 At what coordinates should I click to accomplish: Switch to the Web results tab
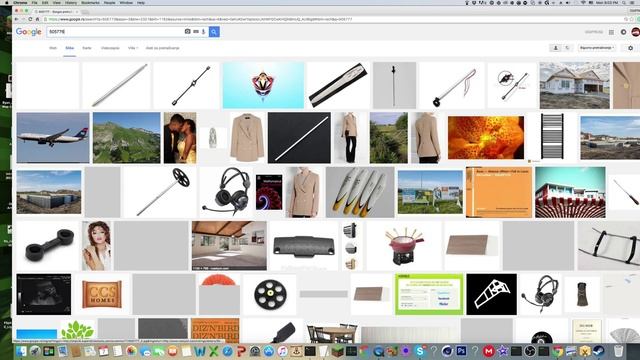pyautogui.click(x=53, y=48)
